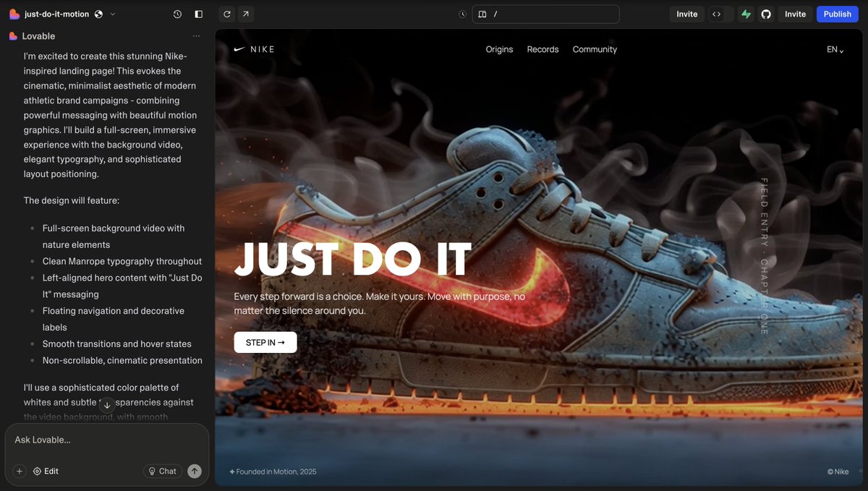Open the just-do-it-motion project name
This screenshot has height=491, width=868.
pyautogui.click(x=57, y=14)
